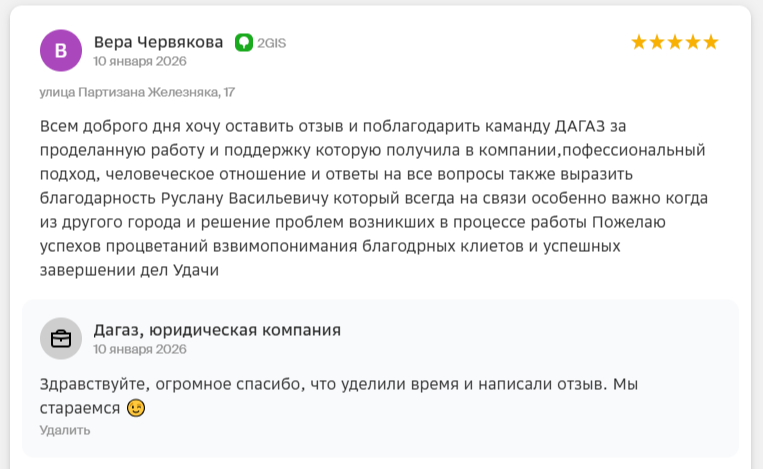This screenshot has width=763, height=469.
Task: Click the first rating star
Action: (639, 42)
